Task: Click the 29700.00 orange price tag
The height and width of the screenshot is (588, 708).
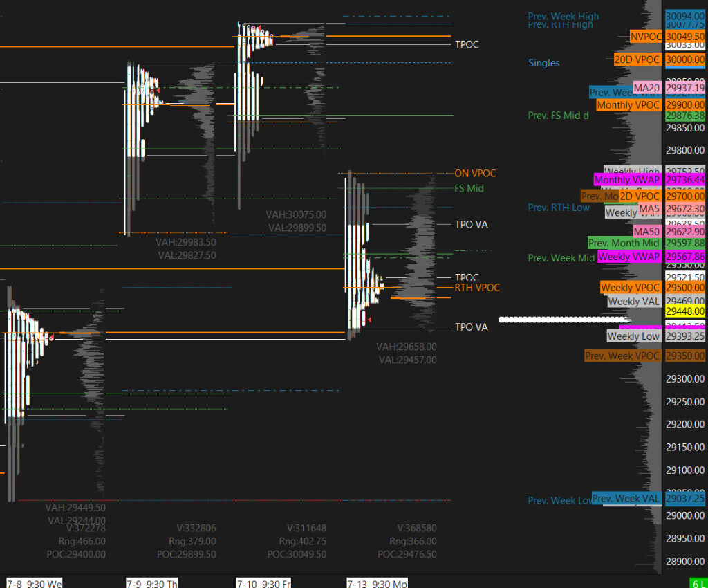Action: point(685,196)
